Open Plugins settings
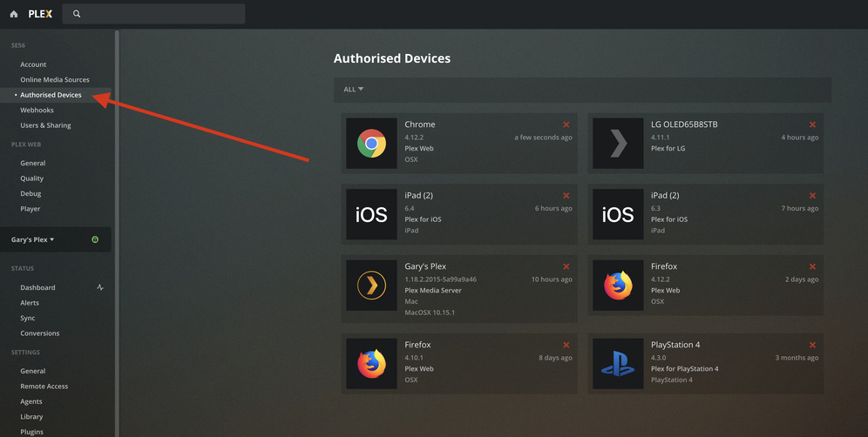This screenshot has width=868, height=437. point(31,432)
